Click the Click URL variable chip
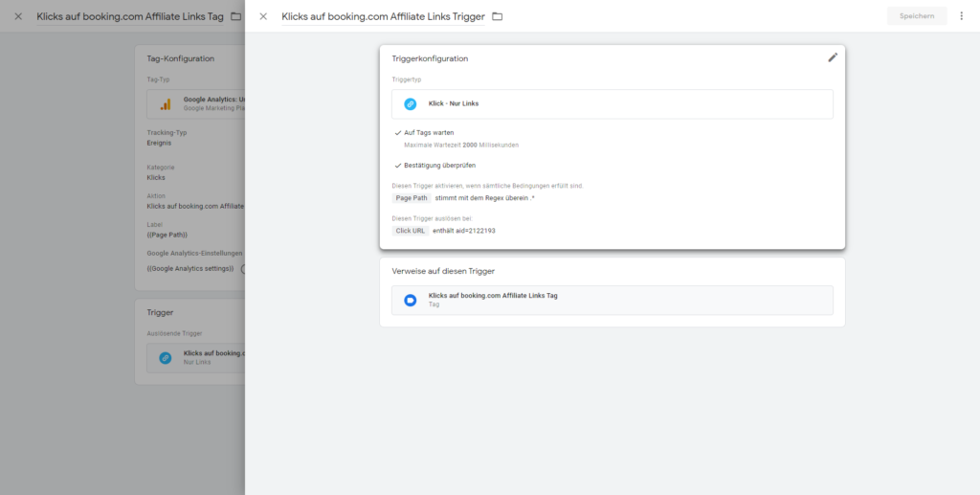 point(410,231)
